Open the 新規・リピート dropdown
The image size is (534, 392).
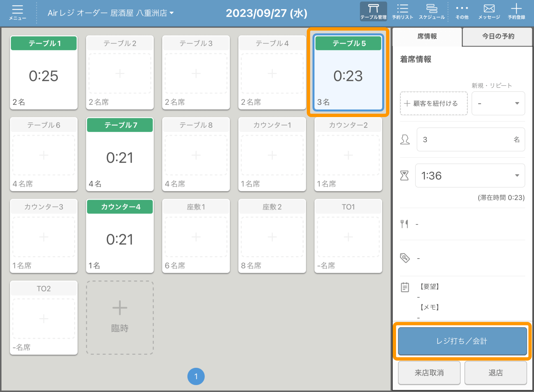tap(498, 103)
